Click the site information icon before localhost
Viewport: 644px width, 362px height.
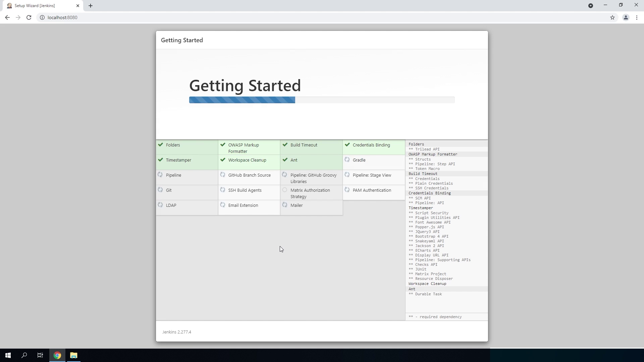[x=42, y=17]
